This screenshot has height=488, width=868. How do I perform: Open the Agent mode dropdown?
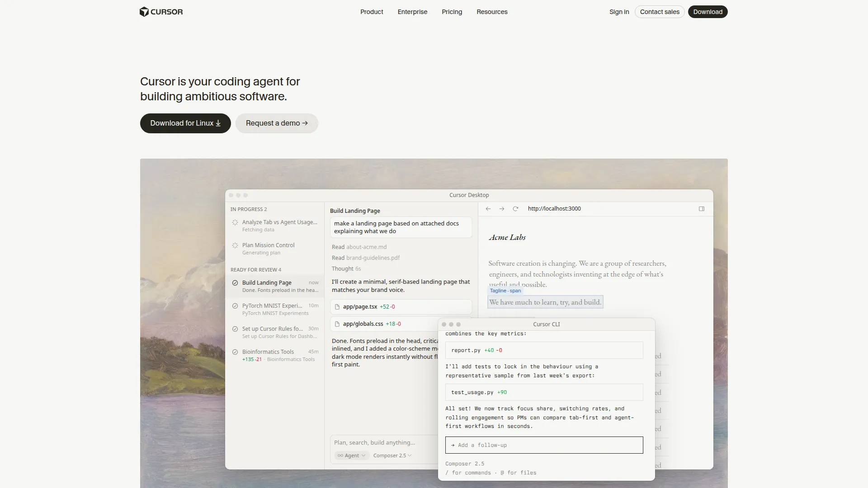coord(351,455)
